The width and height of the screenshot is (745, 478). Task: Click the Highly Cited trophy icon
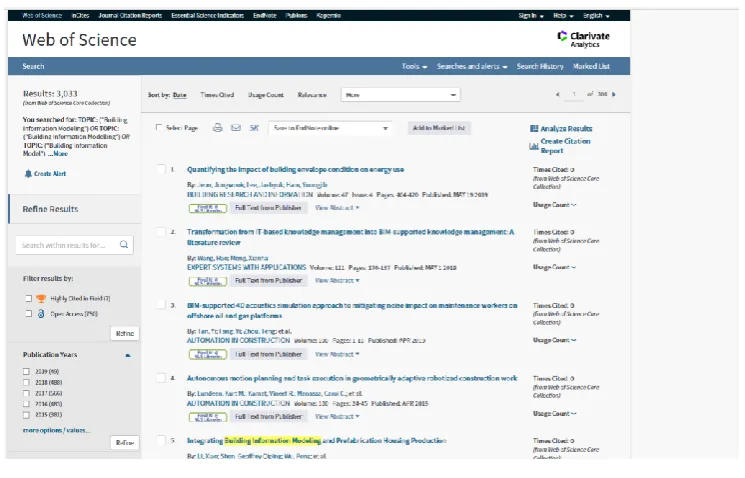point(41,298)
